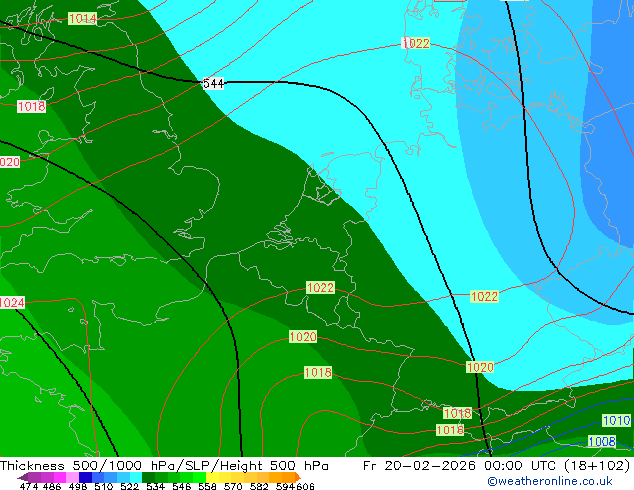This screenshot has height=490, width=634.
Task: Click the 534 legend value
Action: click(x=155, y=486)
